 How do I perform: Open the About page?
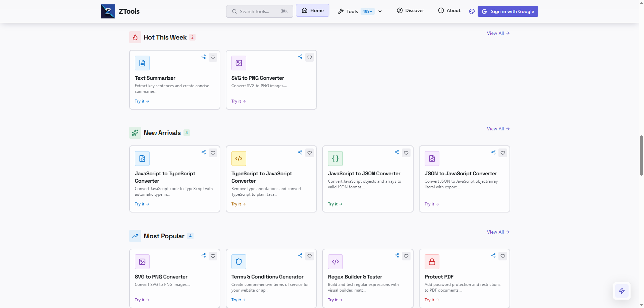(449, 10)
